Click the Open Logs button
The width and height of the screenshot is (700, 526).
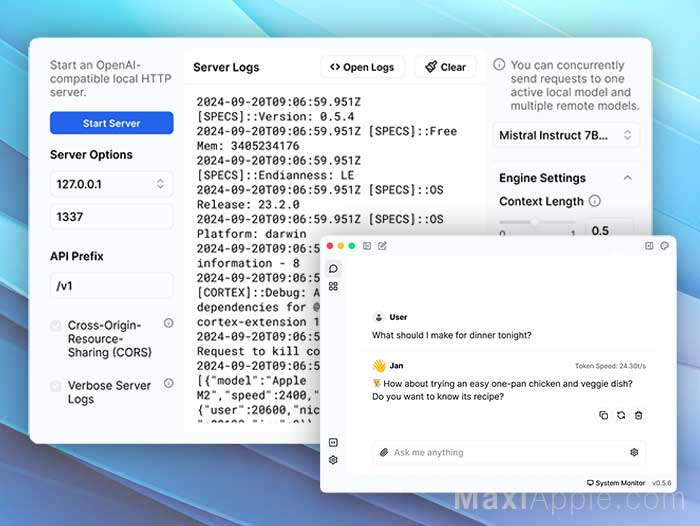pyautogui.click(x=362, y=67)
